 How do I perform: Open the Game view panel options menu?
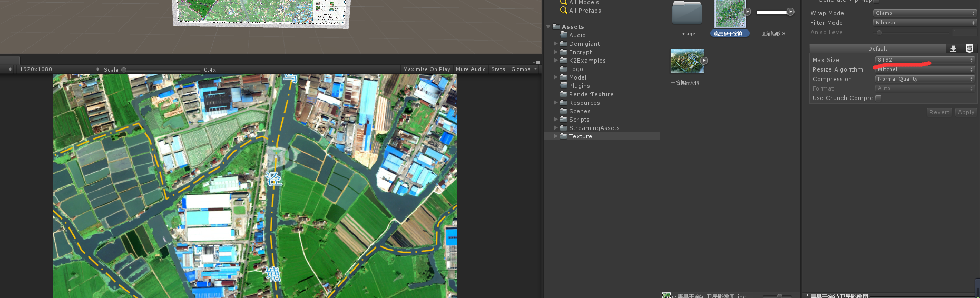click(x=537, y=62)
